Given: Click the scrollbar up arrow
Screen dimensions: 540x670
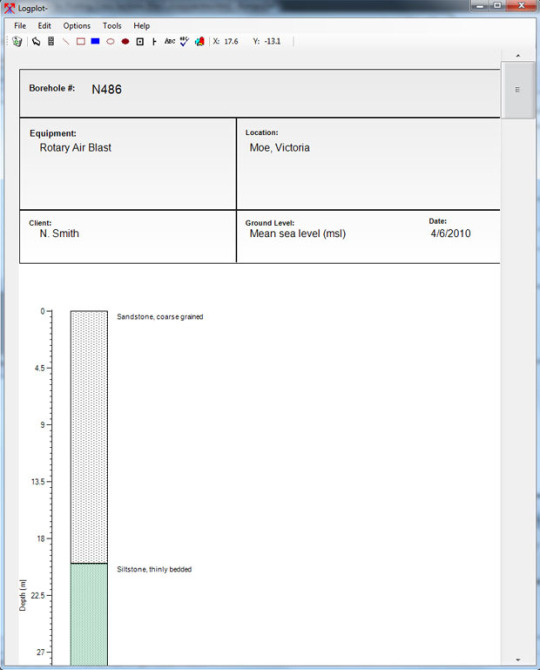Looking at the screenshot, I should (x=518, y=56).
